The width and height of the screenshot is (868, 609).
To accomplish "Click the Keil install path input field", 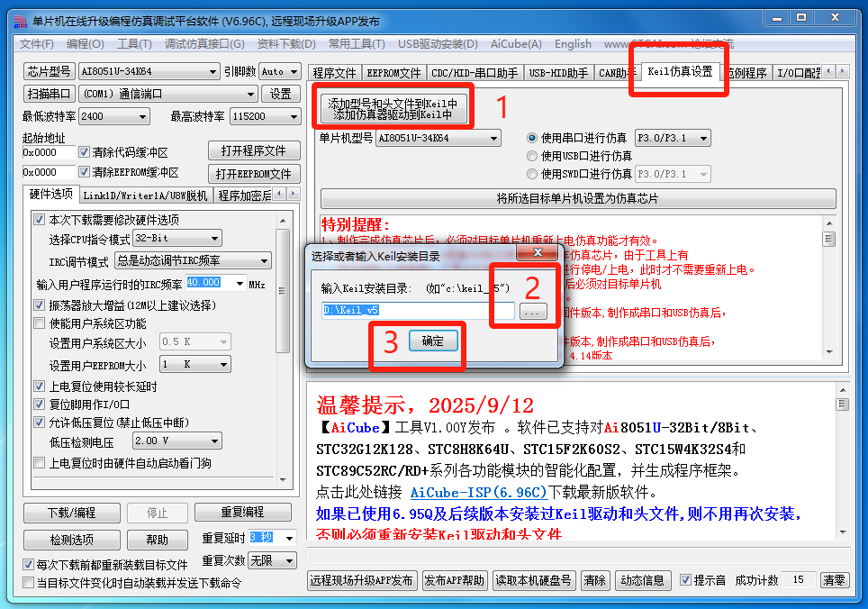I will [417, 311].
